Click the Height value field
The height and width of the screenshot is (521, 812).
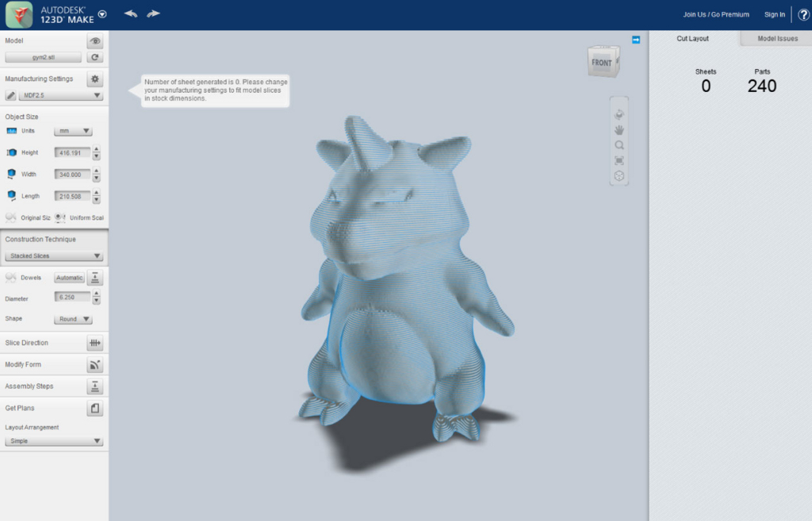click(x=72, y=153)
